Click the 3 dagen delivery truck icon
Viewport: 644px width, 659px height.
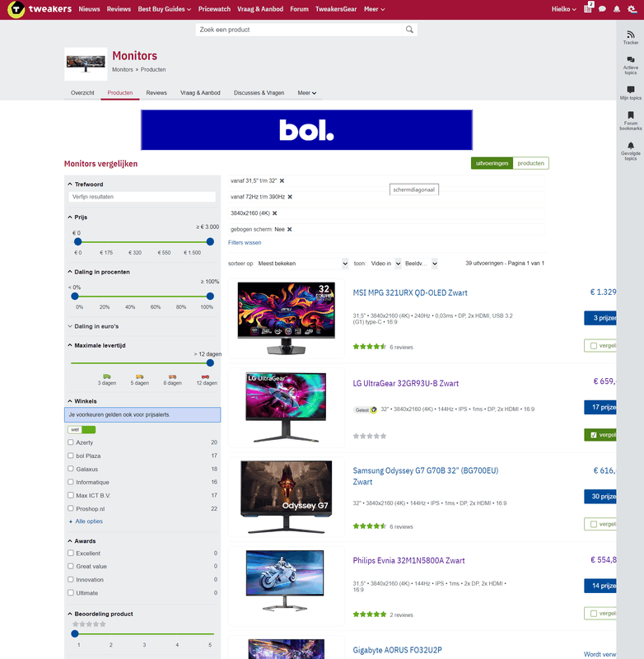coord(107,376)
